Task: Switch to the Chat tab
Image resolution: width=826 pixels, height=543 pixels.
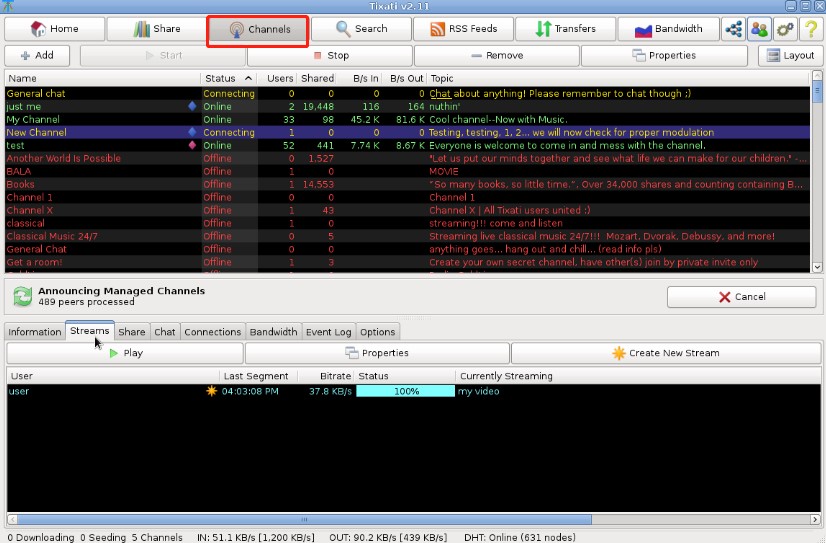Action: [x=164, y=332]
